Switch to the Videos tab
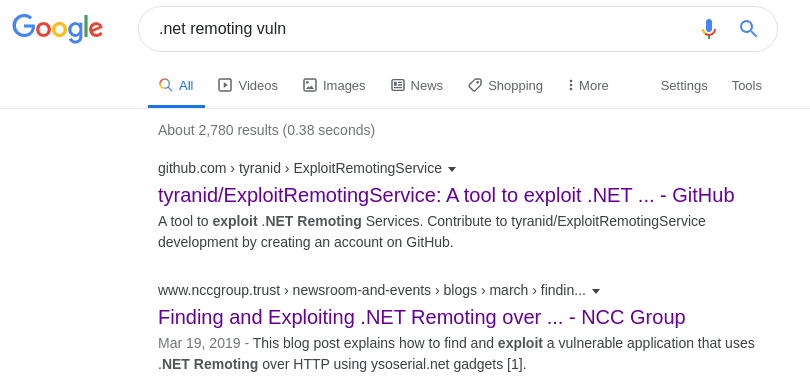 248,85
